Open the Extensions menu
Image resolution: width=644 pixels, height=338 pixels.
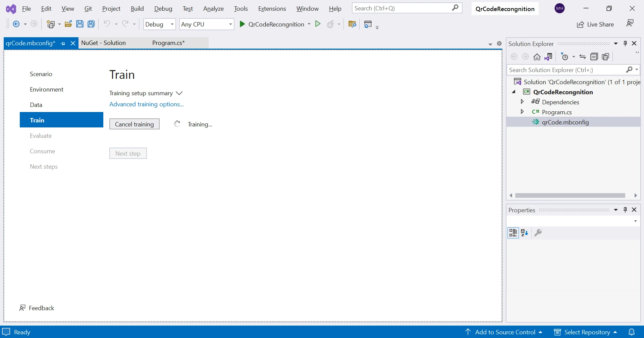pos(272,9)
